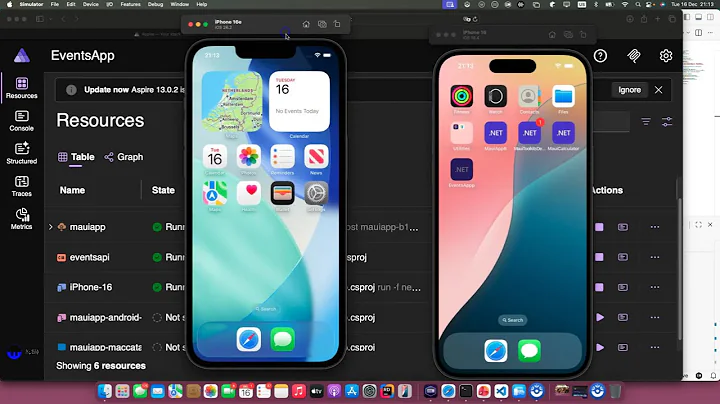This screenshot has height=404, width=720.
Task: Click the Aspire logo icon
Action: [x=22, y=56]
